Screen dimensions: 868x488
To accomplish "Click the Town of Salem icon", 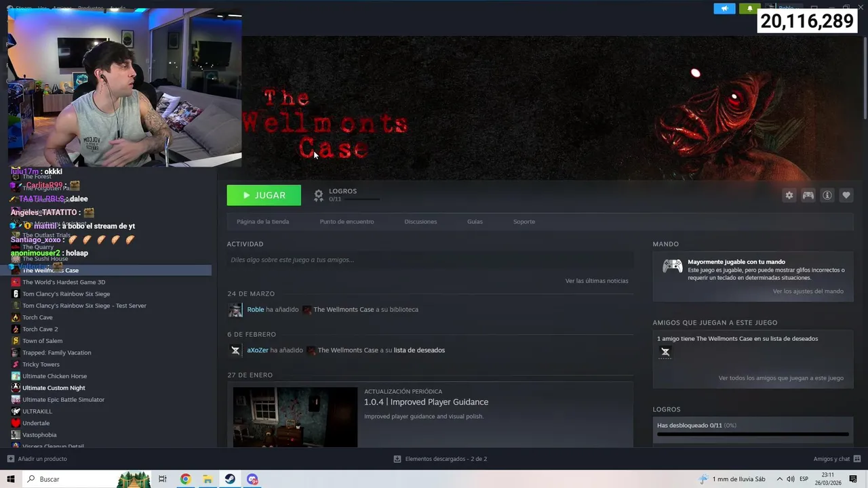I will [x=16, y=341].
